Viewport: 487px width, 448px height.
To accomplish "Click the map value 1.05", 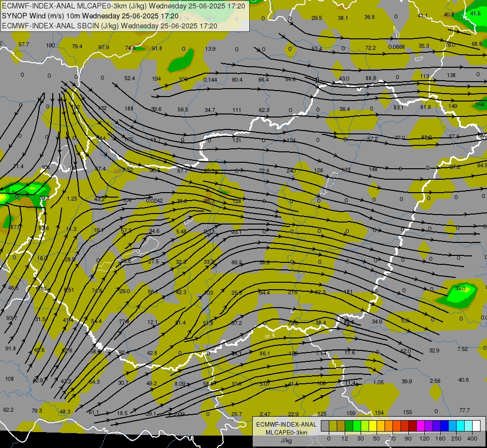I will (378, 382).
